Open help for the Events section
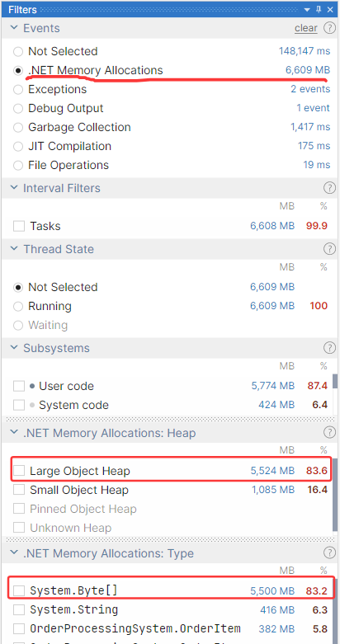Viewport: 340px width, 644px height. click(329, 28)
